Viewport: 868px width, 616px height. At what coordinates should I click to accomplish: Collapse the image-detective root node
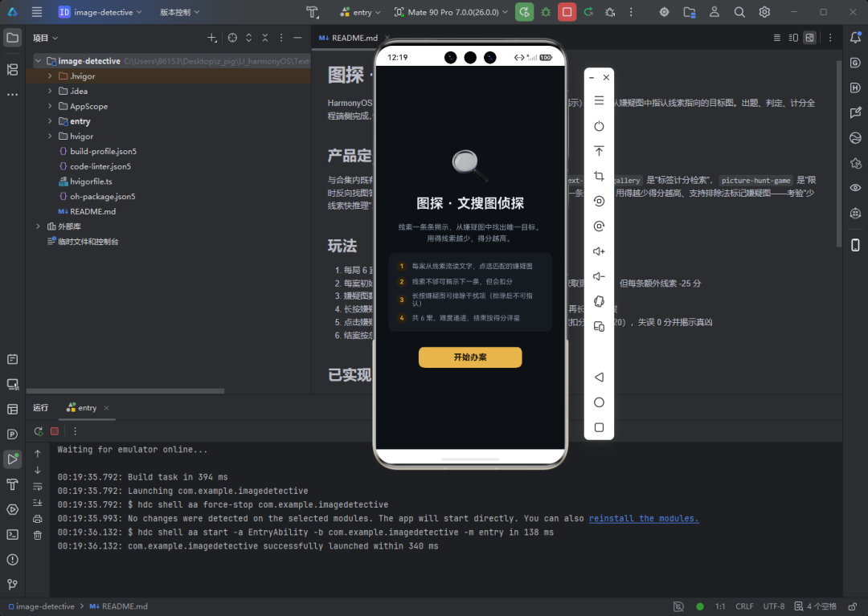(x=39, y=61)
